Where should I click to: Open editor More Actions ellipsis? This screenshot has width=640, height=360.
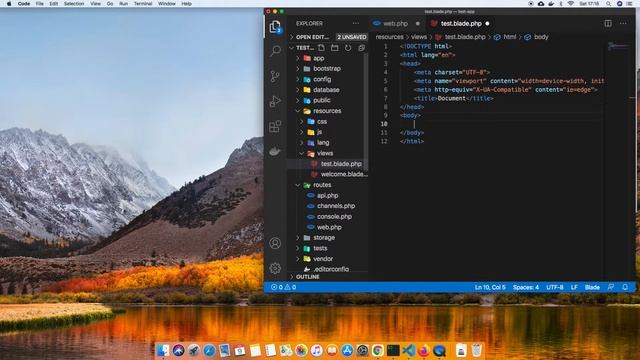(623, 23)
